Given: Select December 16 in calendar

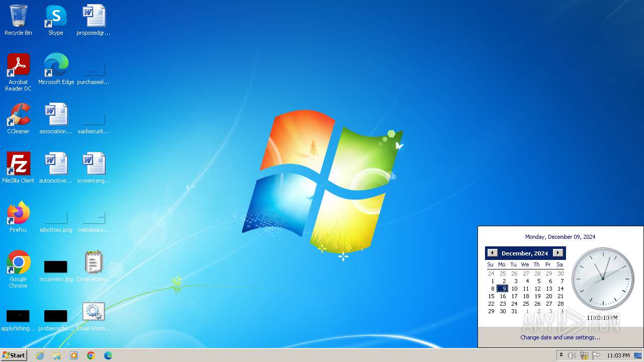Looking at the screenshot, I should pyautogui.click(x=503, y=296).
